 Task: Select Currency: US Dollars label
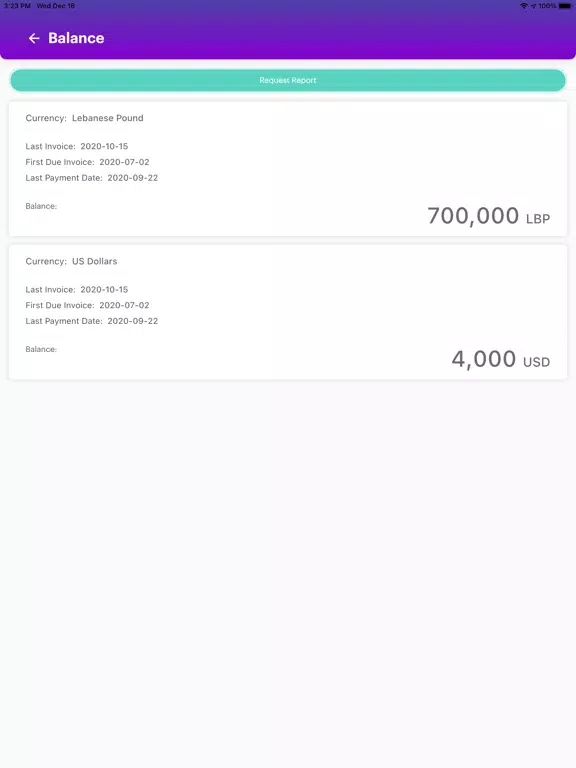click(x=71, y=262)
